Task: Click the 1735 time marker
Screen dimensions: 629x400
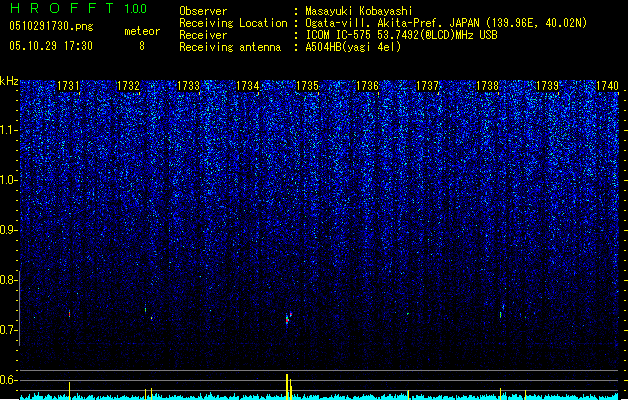Action: 307,86
